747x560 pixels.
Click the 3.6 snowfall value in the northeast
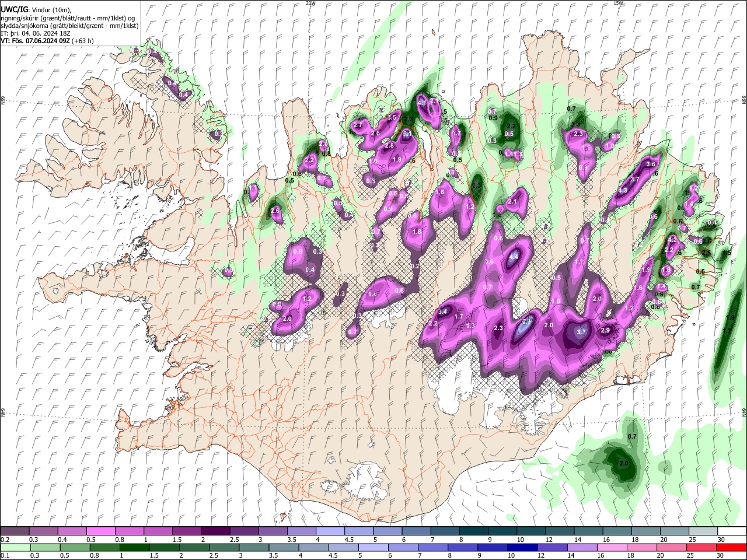tap(652, 164)
